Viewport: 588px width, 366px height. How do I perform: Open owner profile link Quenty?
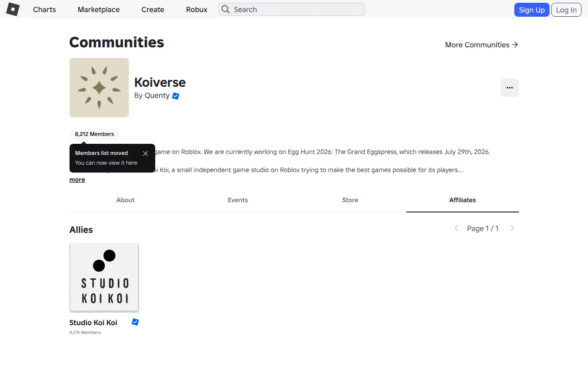(158, 96)
